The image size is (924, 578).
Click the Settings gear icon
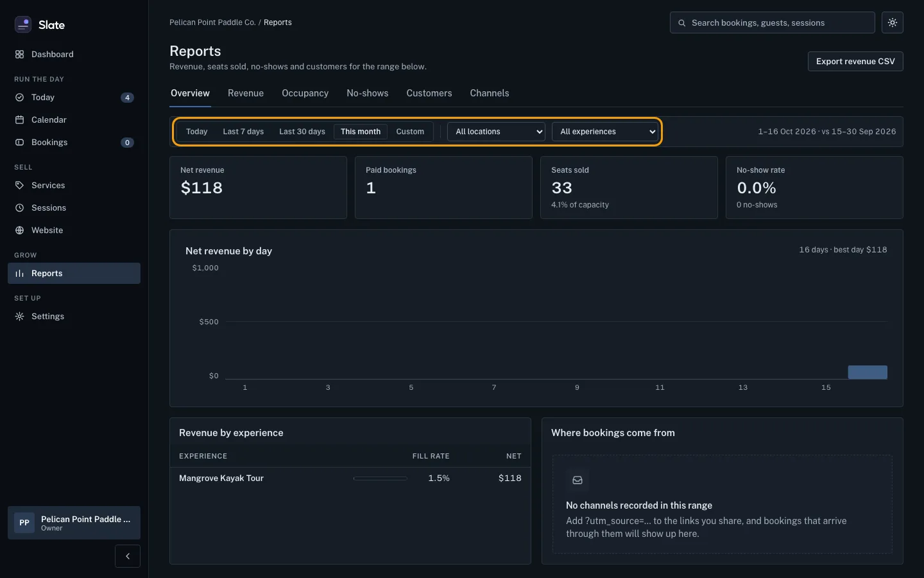(x=19, y=317)
